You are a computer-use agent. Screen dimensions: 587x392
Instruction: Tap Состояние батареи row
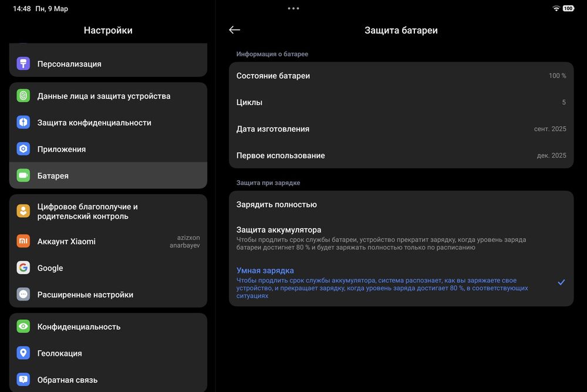(402, 76)
